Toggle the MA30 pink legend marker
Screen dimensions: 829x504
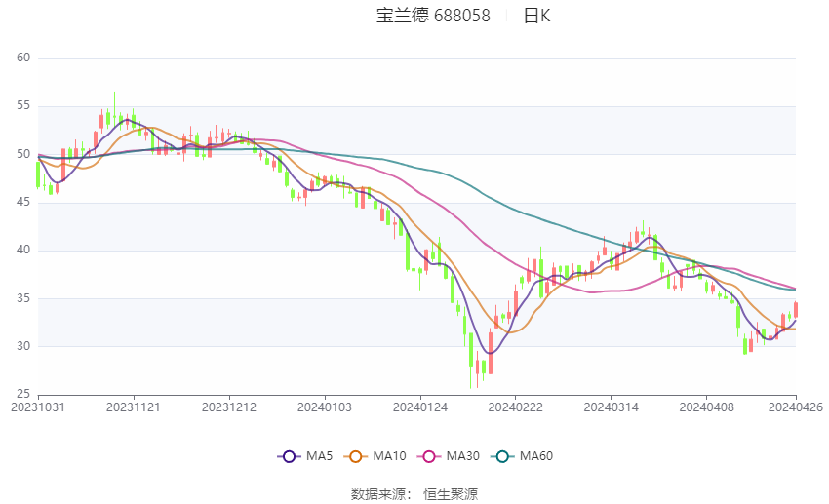[x=429, y=456]
